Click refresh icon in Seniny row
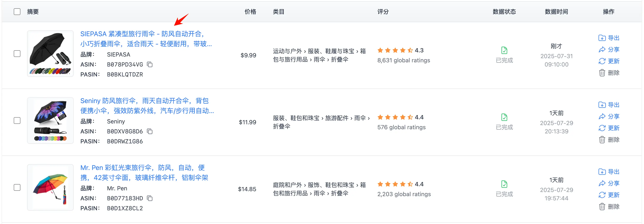Screen dimensions: 644x224 (602, 128)
